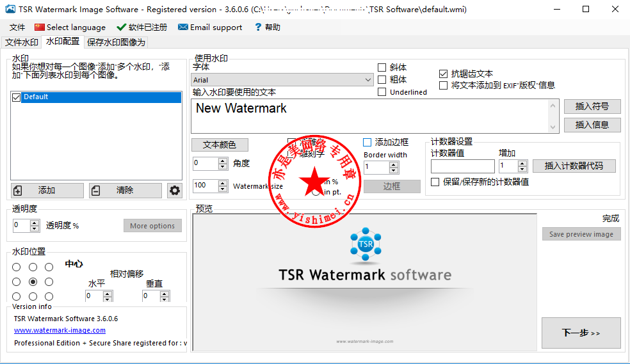The width and height of the screenshot is (630, 364).
Task: Enable the Underlined checkbox
Action: click(x=382, y=92)
